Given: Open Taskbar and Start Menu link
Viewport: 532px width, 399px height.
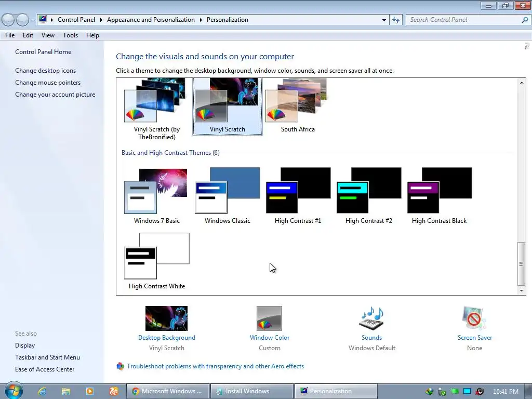Looking at the screenshot, I should 47,357.
